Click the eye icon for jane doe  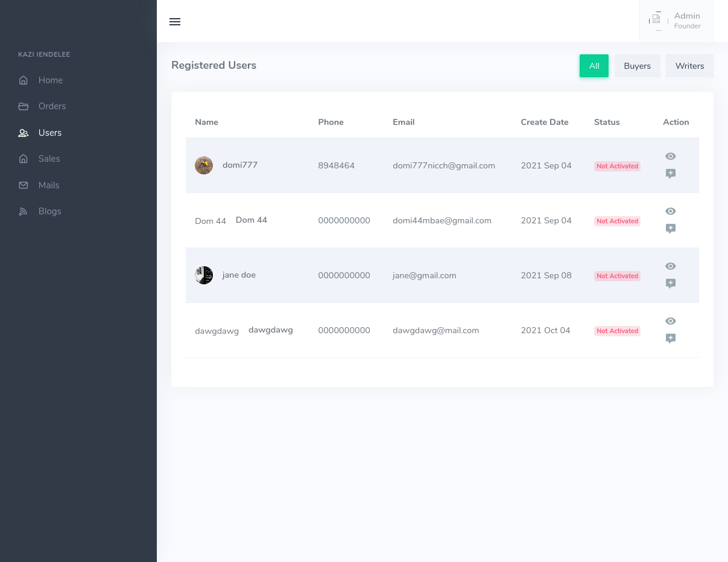(670, 266)
